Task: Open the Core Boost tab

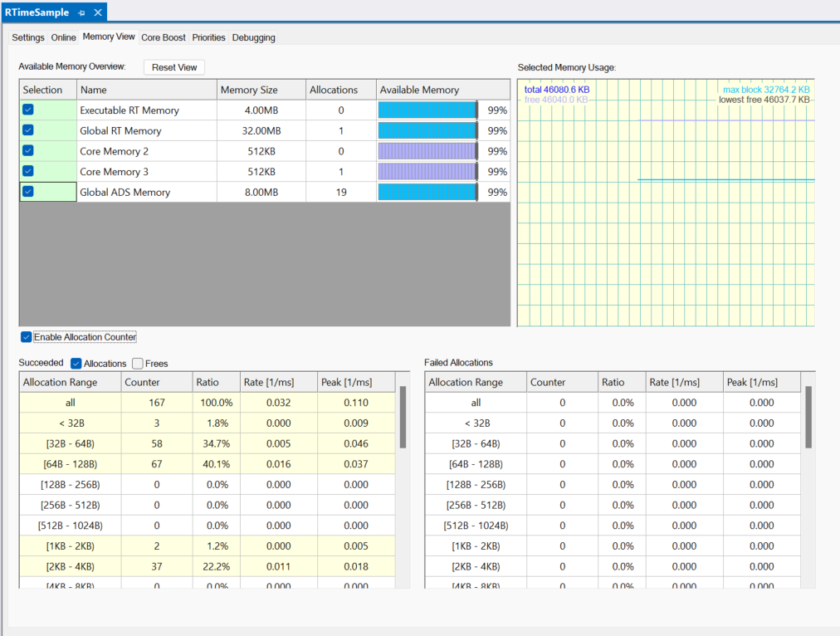Action: pos(164,37)
